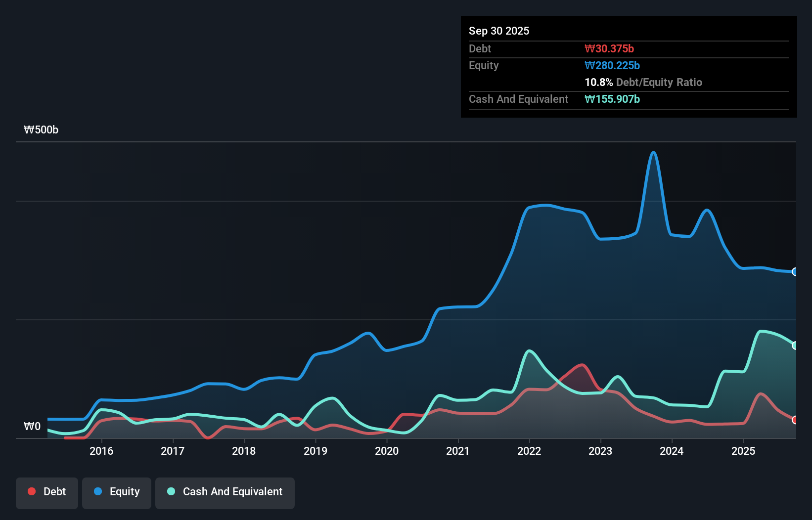Click the Debt row label in tooltip
Viewport: 812px width, 520px height.
coord(480,48)
